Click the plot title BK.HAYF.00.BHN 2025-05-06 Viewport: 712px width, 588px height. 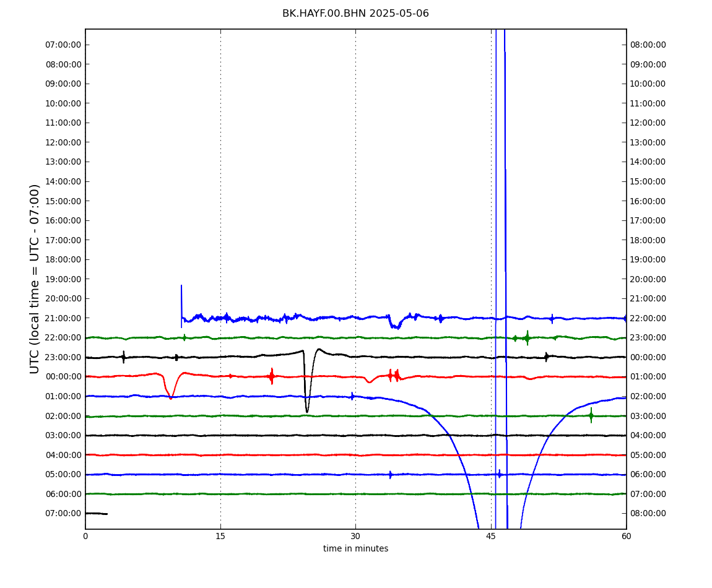355,14
